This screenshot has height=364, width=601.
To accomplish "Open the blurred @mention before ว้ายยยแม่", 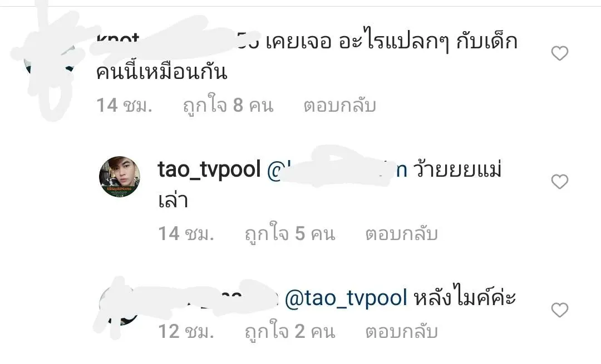I will pos(337,169).
